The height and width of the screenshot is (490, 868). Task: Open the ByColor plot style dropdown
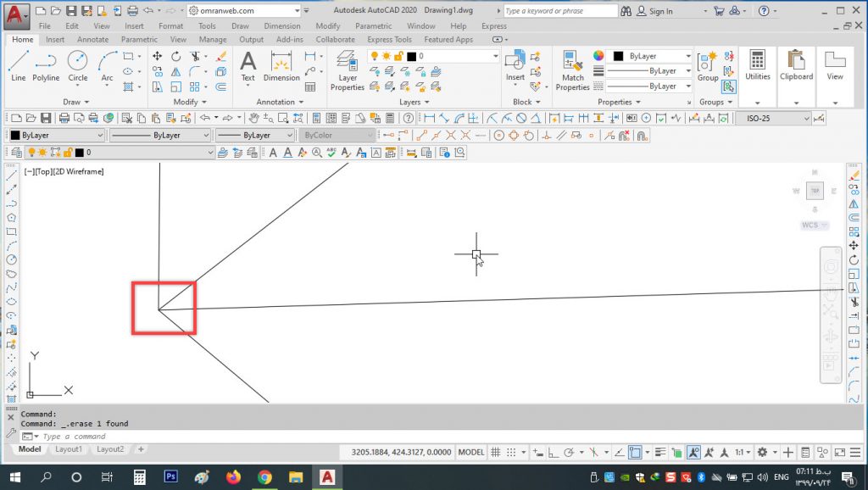click(x=337, y=136)
